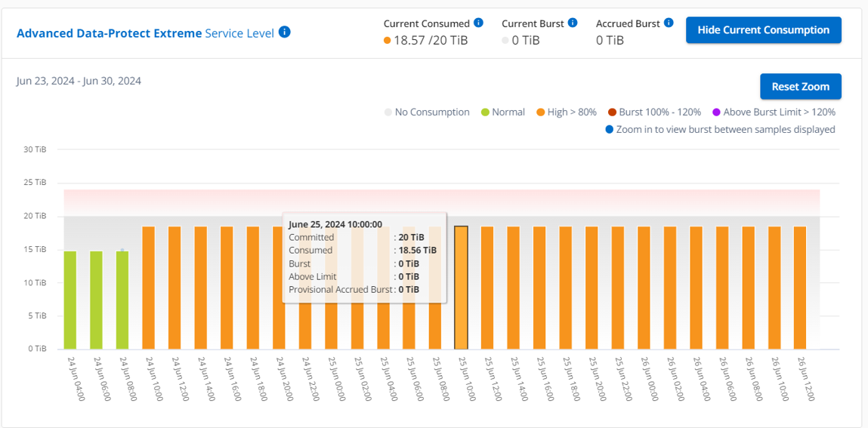
Task: Select the orange 24 Jun 10:00 bar
Action: [149, 287]
